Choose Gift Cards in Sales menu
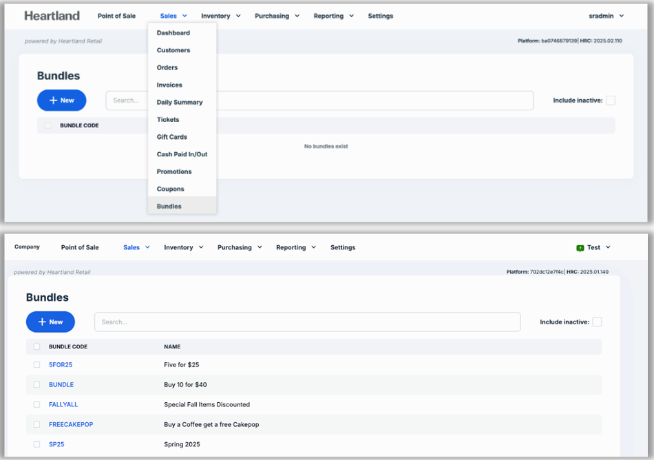This screenshot has width=654, height=460. 172,137
